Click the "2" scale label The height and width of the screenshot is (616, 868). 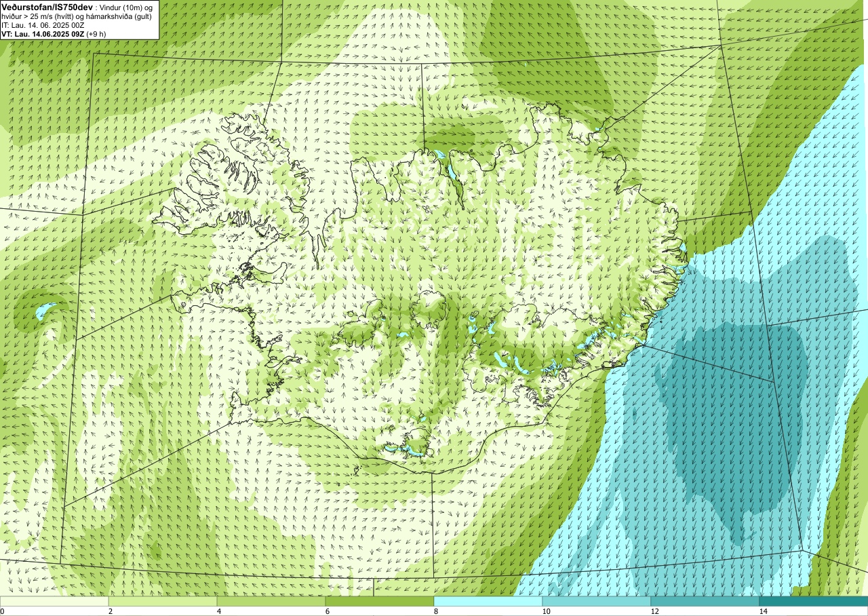click(111, 611)
